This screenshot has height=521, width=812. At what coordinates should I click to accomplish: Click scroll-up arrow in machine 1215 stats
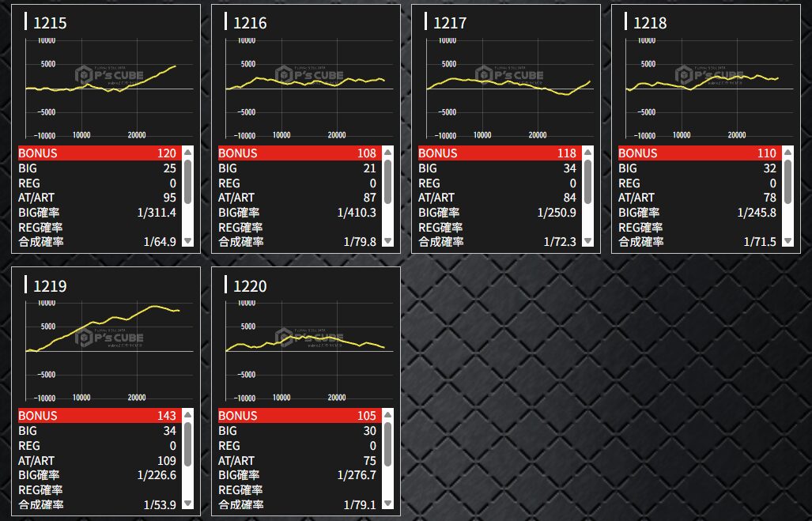pyautogui.click(x=188, y=153)
